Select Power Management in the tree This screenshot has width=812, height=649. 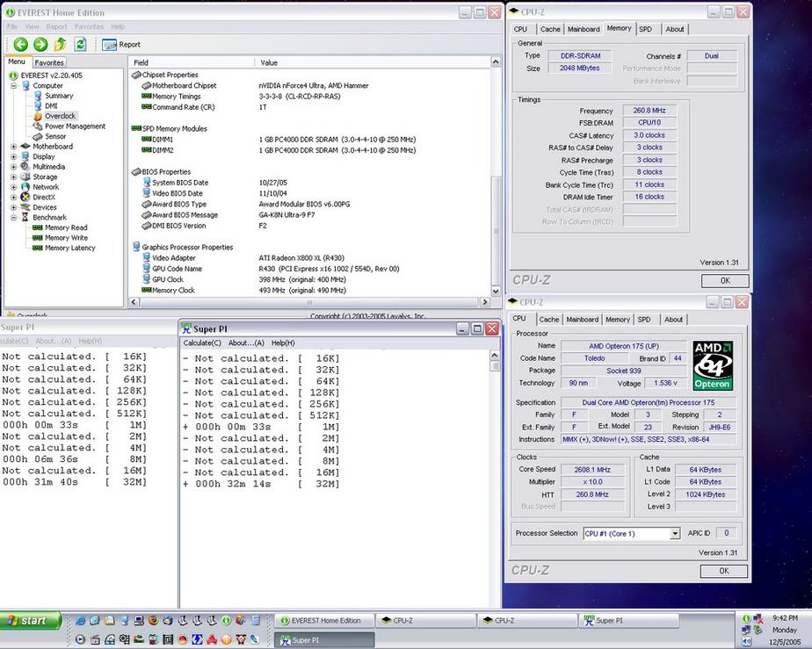(x=75, y=126)
